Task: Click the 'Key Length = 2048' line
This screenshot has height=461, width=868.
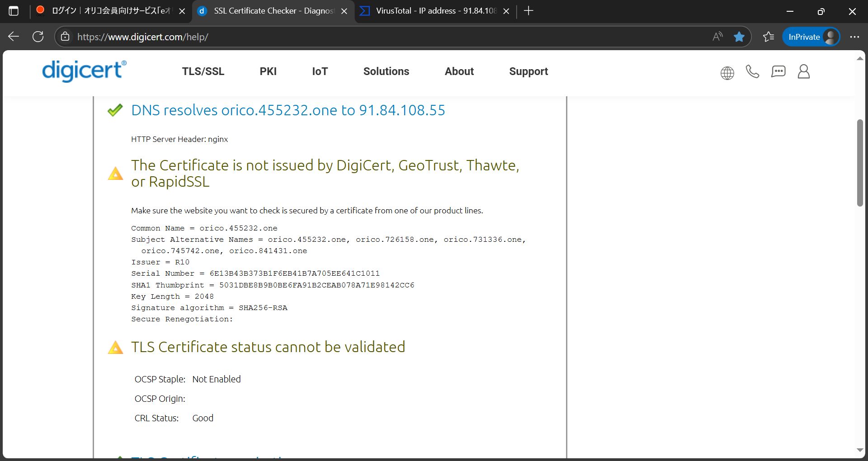Action: (173, 296)
